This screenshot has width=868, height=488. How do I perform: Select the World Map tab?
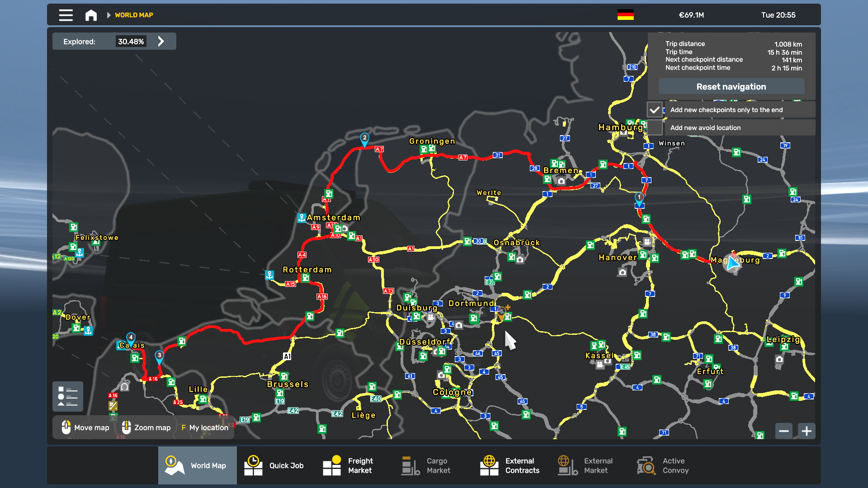tap(197, 465)
